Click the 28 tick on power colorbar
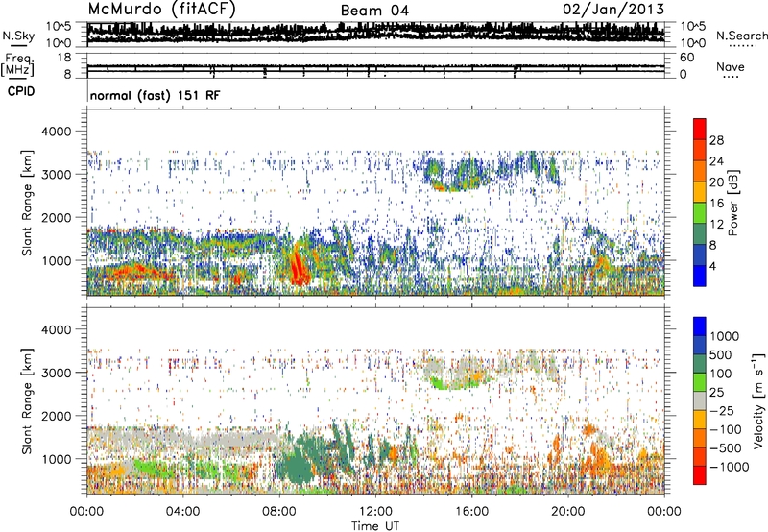The height and width of the screenshot is (532, 768). (x=716, y=140)
